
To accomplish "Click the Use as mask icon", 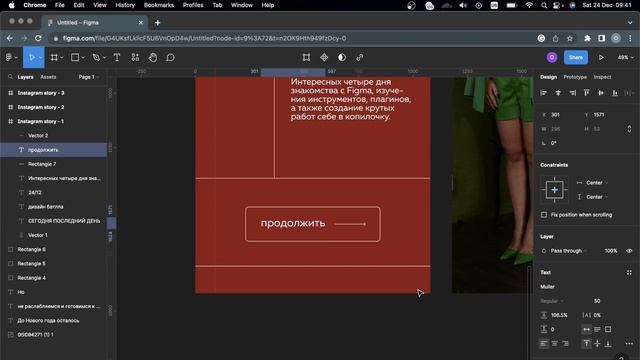I will (x=342, y=58).
